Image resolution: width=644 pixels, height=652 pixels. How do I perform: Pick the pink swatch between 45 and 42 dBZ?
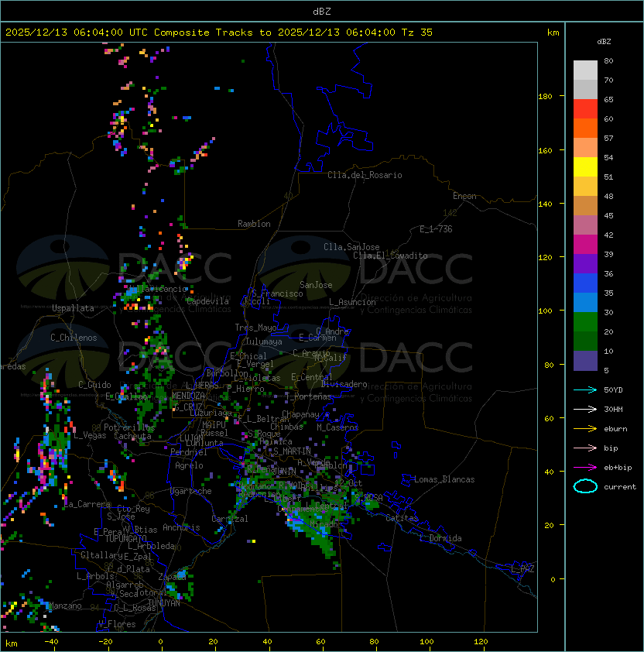585,225
